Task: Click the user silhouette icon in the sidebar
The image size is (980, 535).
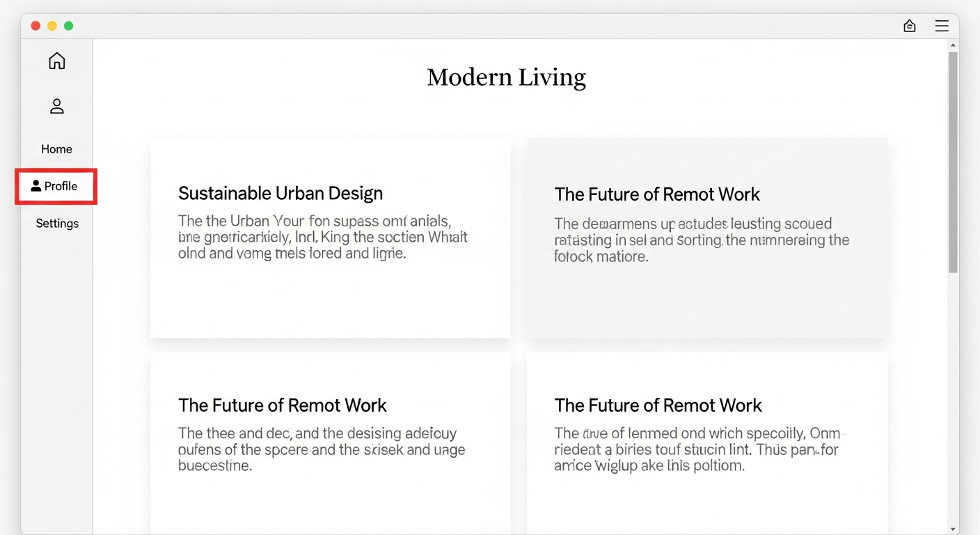Action: click(57, 106)
